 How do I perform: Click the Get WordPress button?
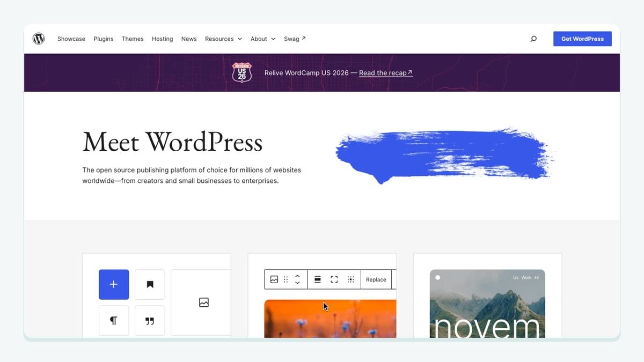click(582, 39)
